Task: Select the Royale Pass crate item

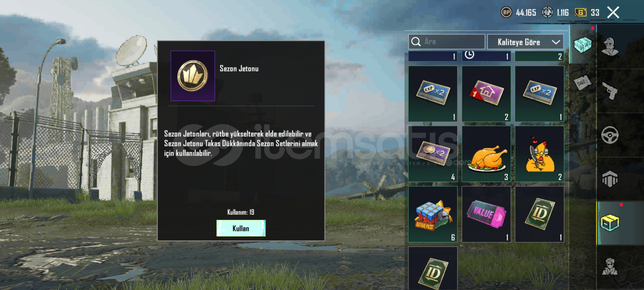Action: click(433, 214)
